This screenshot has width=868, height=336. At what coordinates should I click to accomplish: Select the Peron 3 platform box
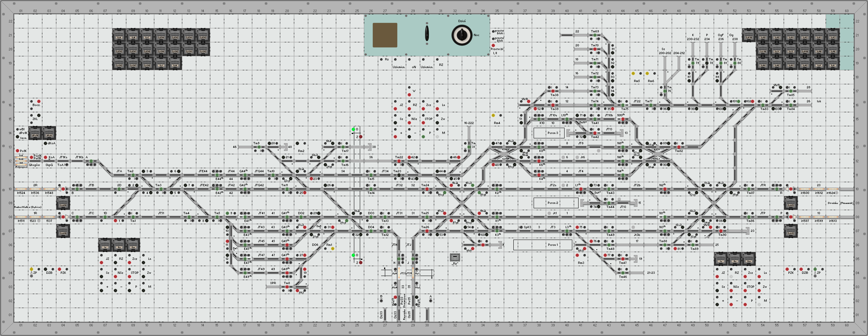click(x=549, y=133)
